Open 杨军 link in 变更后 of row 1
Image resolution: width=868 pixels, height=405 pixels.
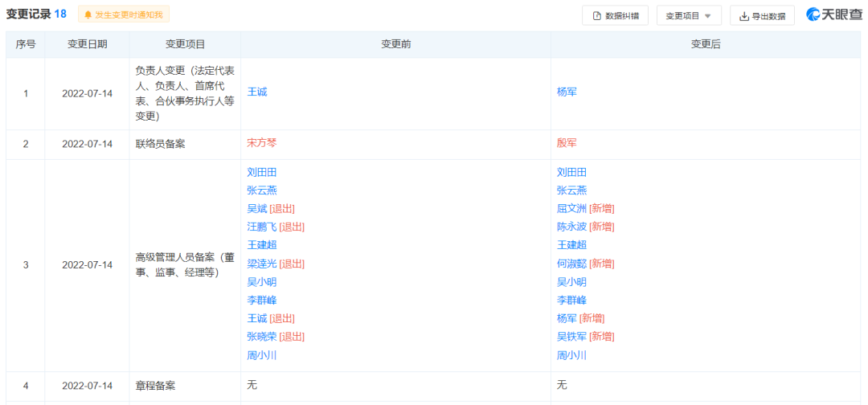tap(567, 92)
